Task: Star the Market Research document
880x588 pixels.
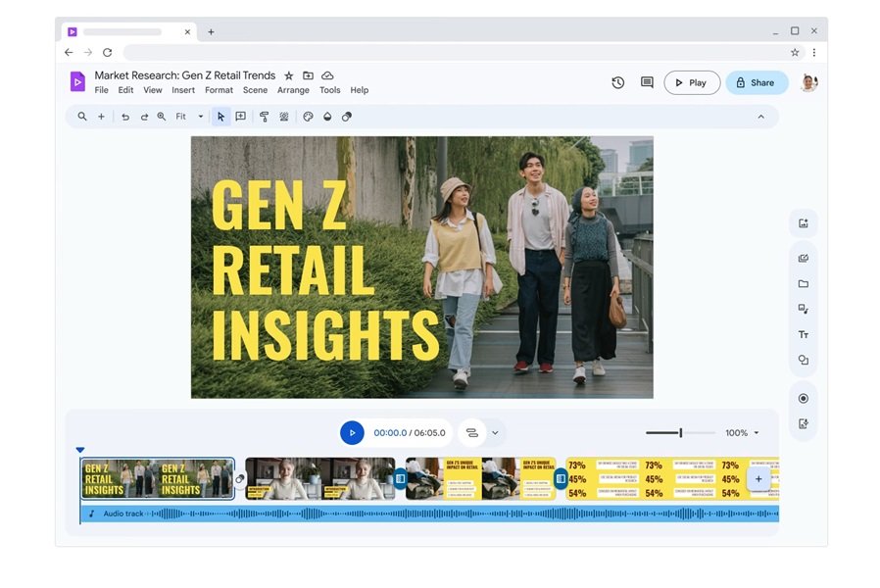Action: (289, 74)
